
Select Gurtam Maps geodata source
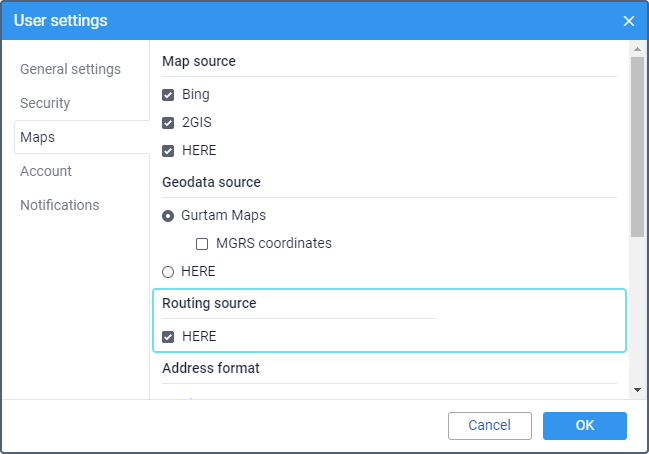coord(168,215)
